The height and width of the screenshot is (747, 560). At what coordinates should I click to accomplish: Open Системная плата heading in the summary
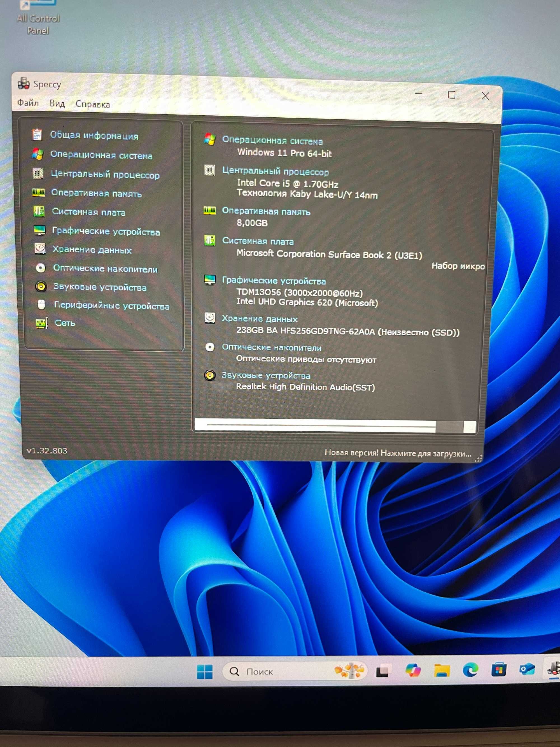click(x=258, y=241)
